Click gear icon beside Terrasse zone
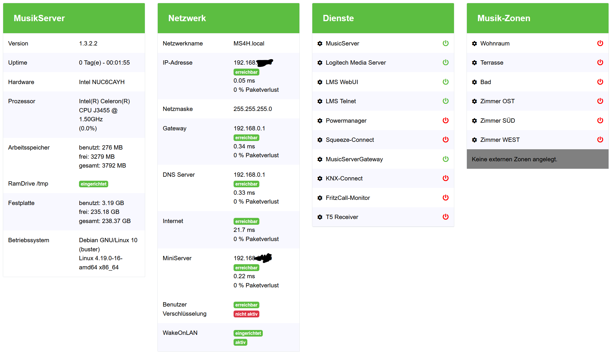The image size is (614, 364). pyautogui.click(x=474, y=63)
